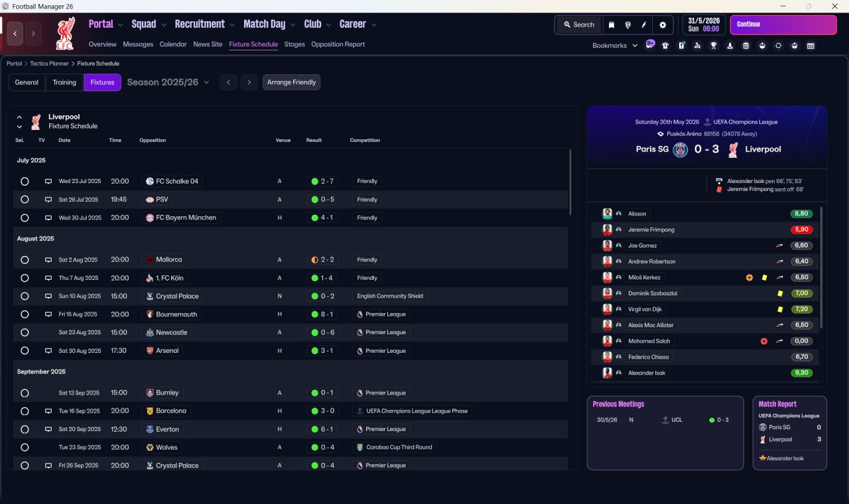Expand the Career menu chevron

pos(374,25)
